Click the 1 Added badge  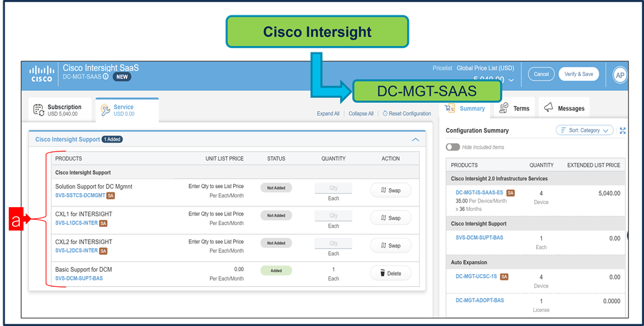112,139
